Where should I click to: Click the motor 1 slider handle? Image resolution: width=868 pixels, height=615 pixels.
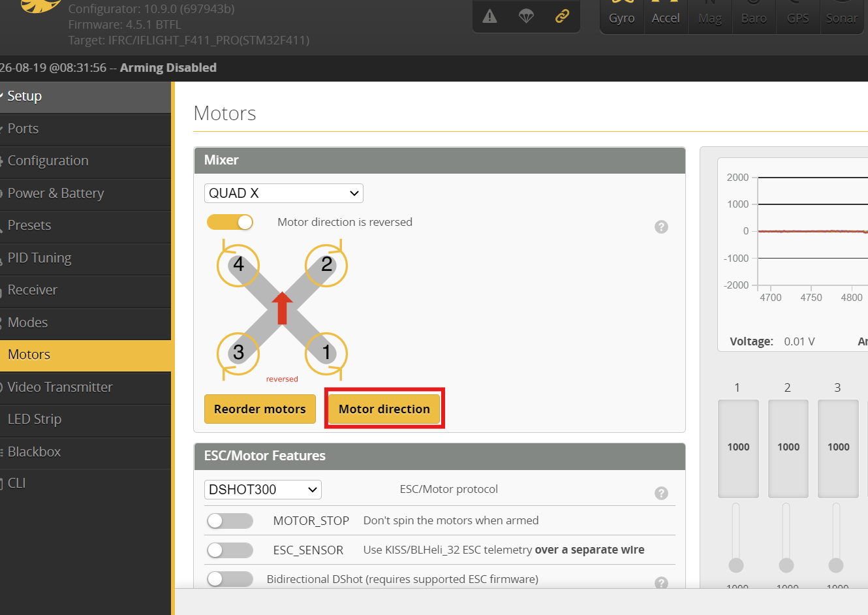click(736, 565)
